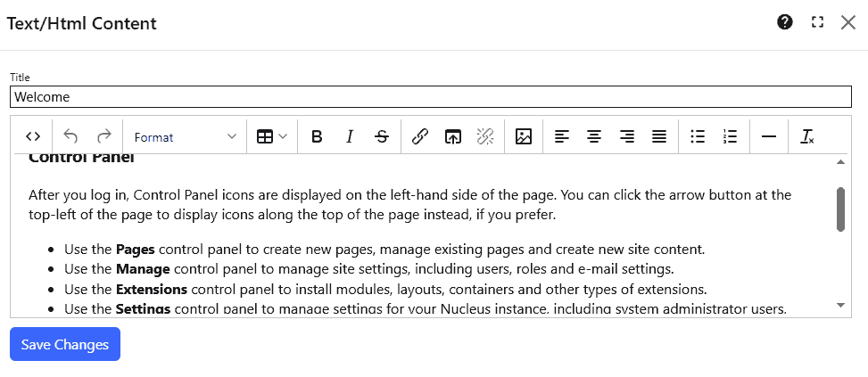Center align the text

tap(594, 136)
